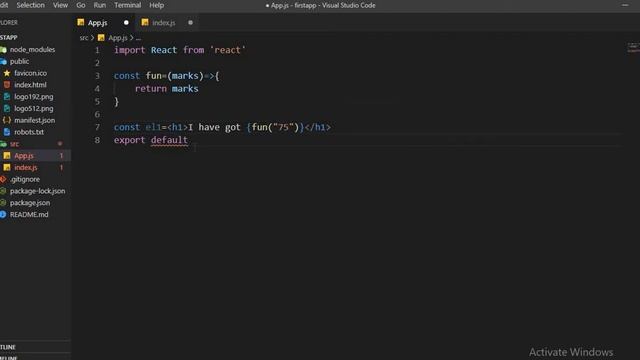Expand the node_modules folder
Viewport: 640px width, 360px height.
click(x=32, y=49)
